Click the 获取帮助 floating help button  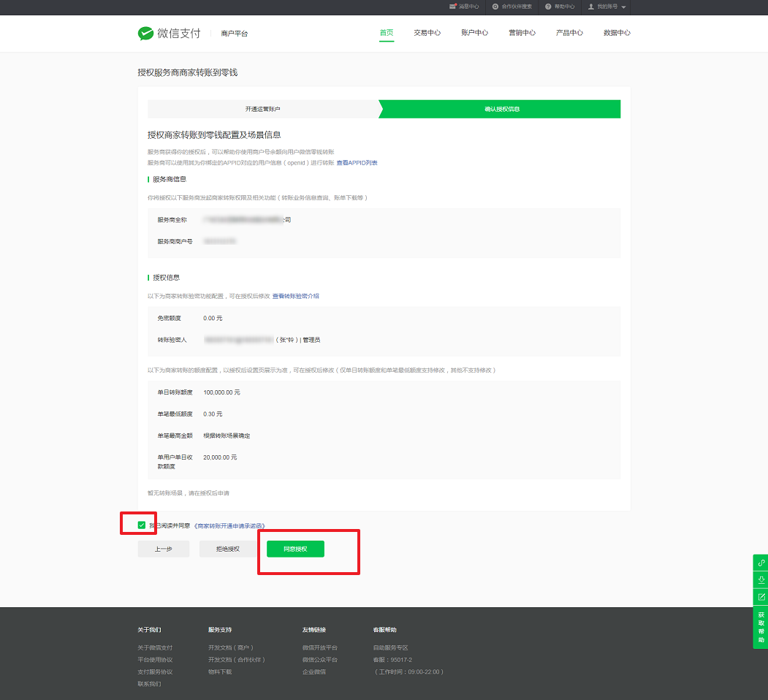[761, 627]
